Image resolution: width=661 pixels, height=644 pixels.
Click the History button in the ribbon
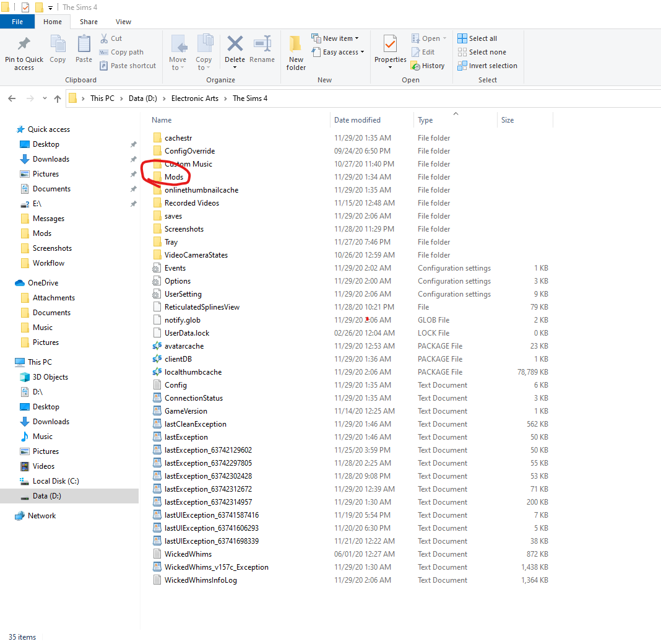click(x=428, y=66)
